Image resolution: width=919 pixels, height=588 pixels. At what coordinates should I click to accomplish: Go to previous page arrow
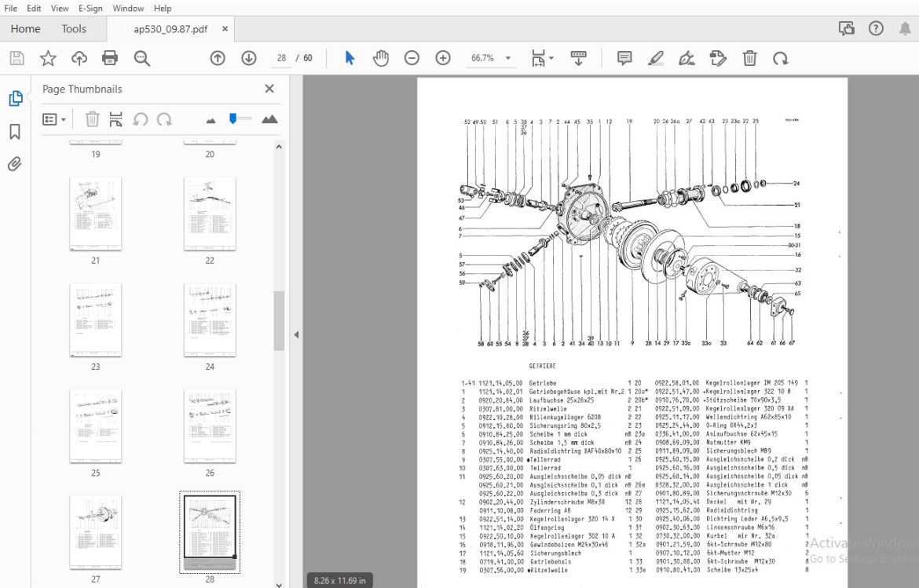(218, 58)
